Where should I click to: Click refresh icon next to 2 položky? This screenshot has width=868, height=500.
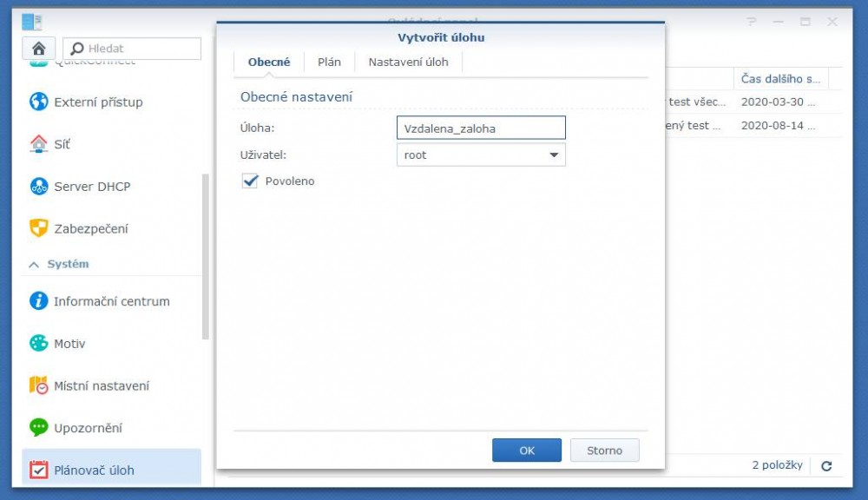(x=826, y=466)
